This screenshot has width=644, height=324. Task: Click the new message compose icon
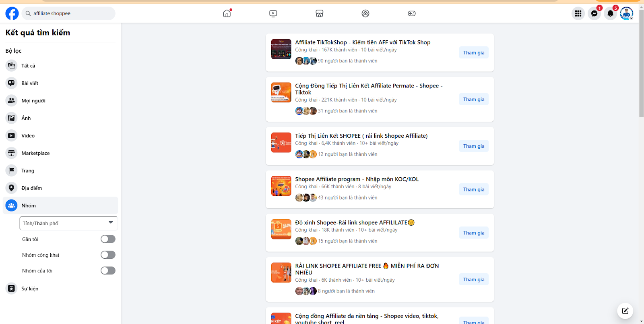pos(625,311)
